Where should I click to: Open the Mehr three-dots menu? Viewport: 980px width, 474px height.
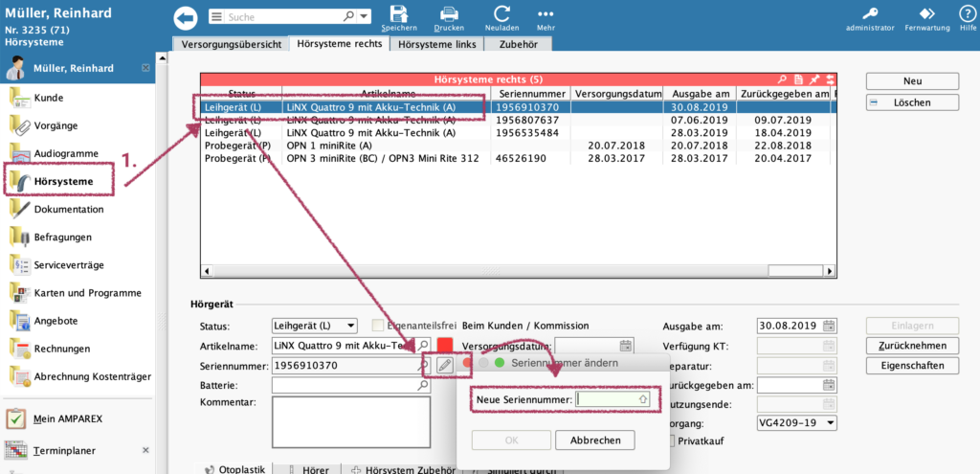[546, 13]
